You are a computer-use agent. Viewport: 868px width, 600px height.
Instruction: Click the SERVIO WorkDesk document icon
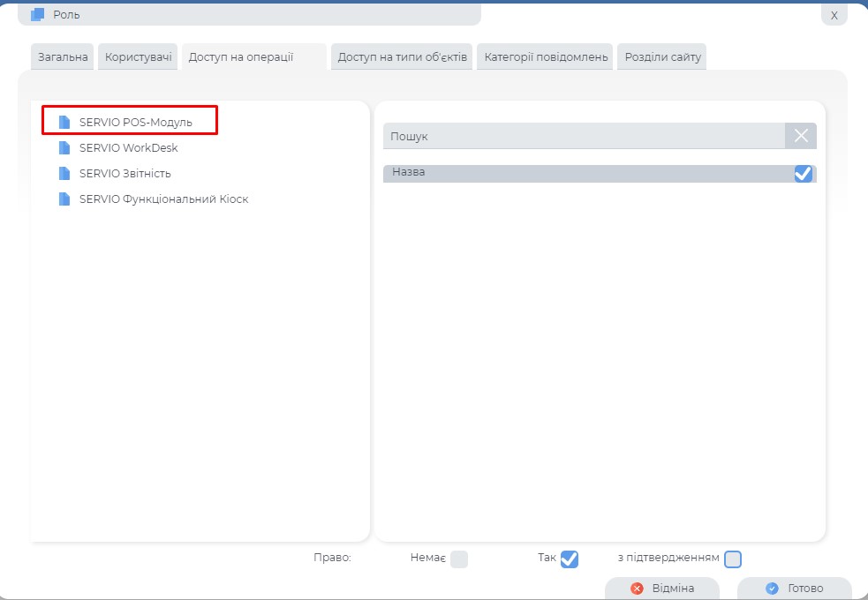pos(64,147)
